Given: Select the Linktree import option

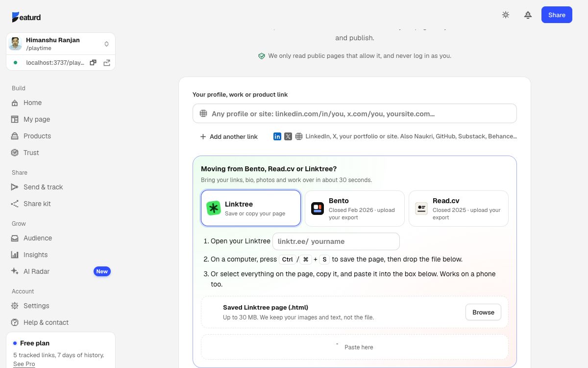Looking at the screenshot, I should click(251, 208).
